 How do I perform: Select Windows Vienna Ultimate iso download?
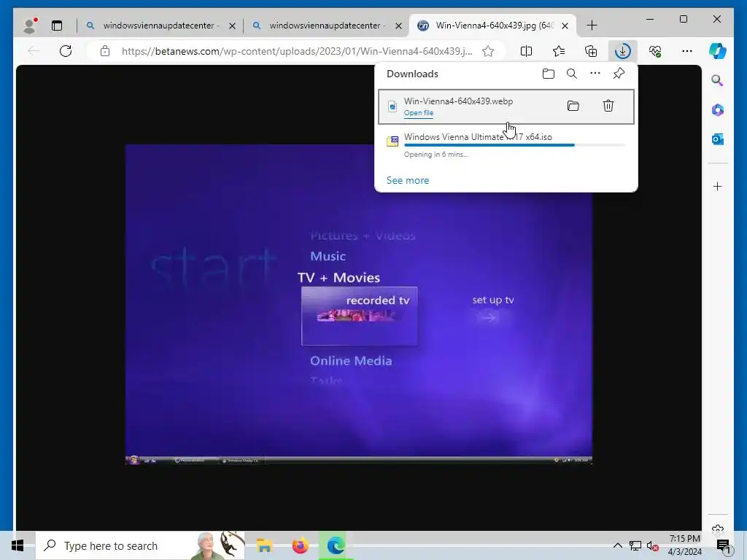506,145
